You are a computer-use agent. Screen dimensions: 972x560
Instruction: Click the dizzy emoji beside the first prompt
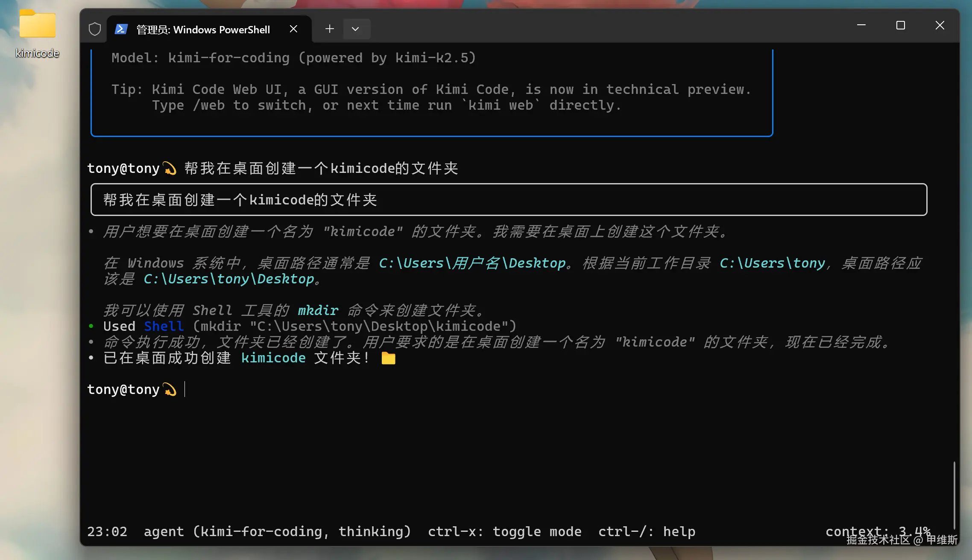(x=170, y=169)
